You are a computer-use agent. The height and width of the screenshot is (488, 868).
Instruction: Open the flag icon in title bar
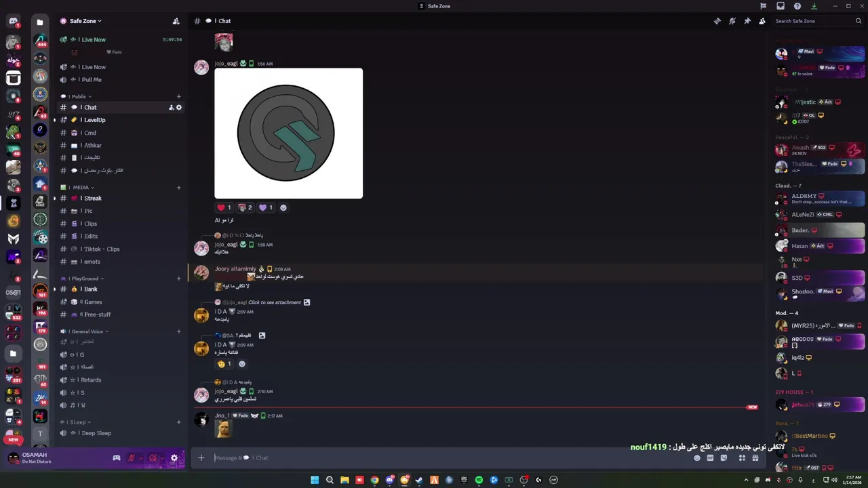point(764,6)
